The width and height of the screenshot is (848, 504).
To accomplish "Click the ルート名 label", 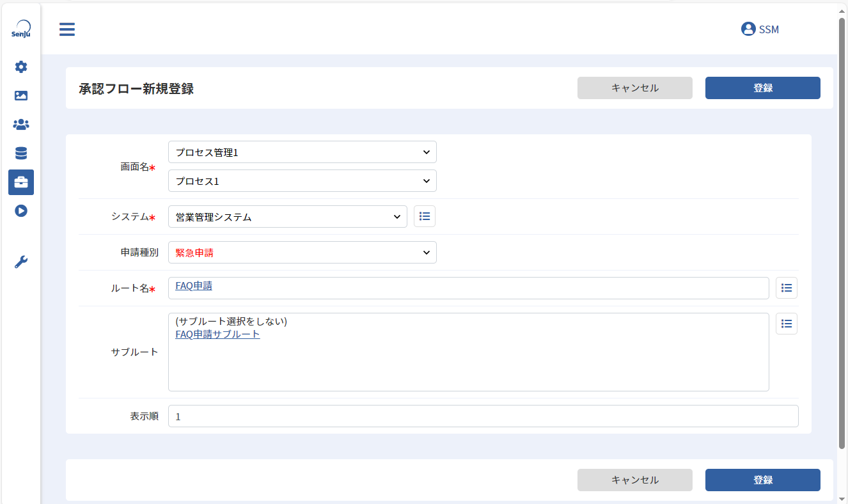I will 130,288.
